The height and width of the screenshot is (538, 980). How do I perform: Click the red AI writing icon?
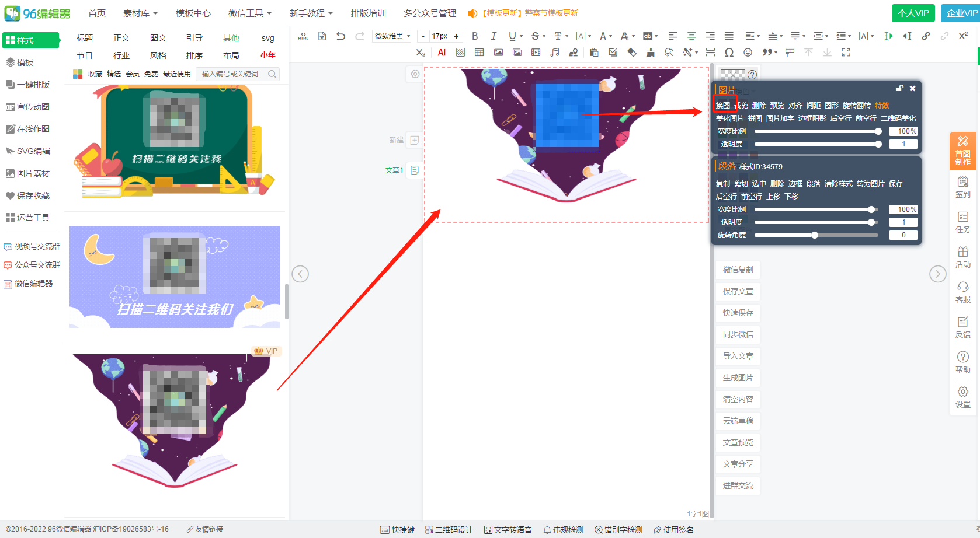[442, 53]
